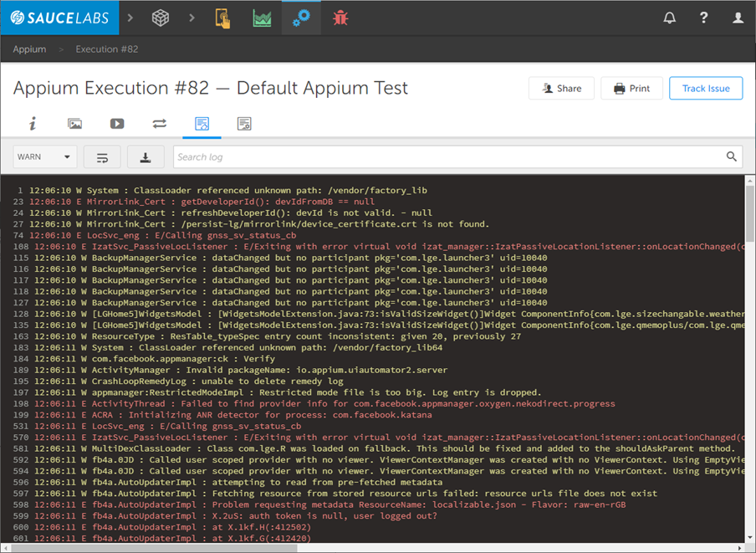Select log line 531 LocSvc_eng error

157,426
